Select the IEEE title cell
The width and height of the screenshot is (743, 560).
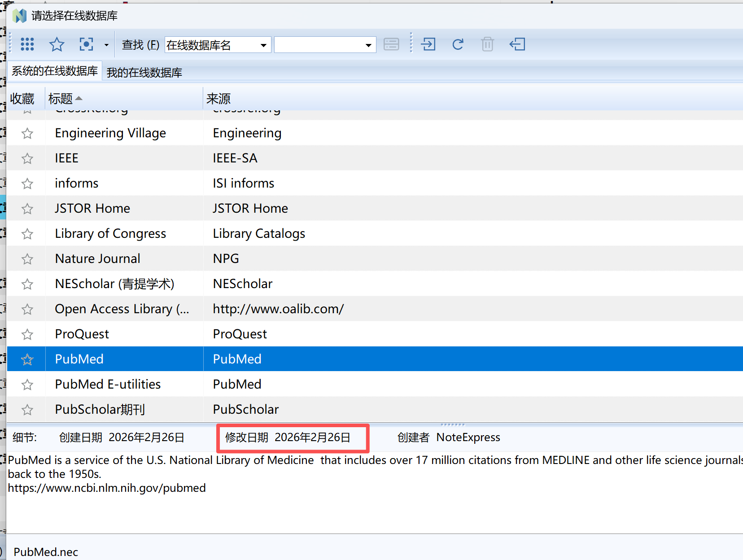coord(66,158)
